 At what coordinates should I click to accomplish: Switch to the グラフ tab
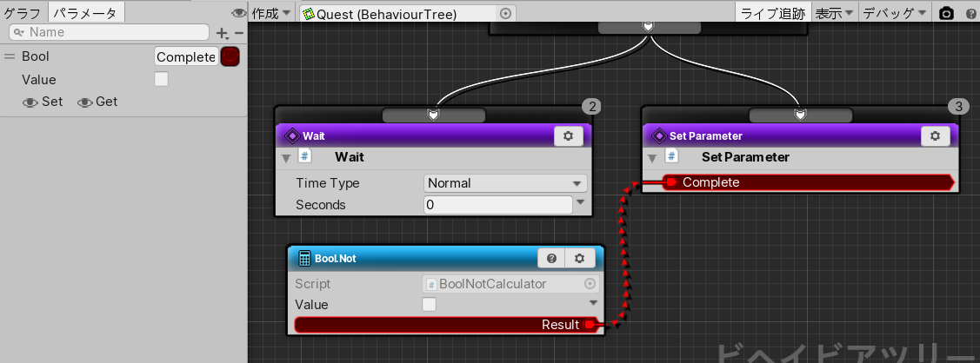23,13
